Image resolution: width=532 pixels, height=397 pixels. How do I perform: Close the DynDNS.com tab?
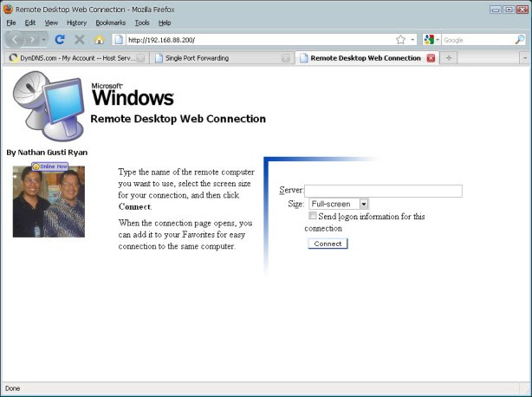click(x=140, y=58)
